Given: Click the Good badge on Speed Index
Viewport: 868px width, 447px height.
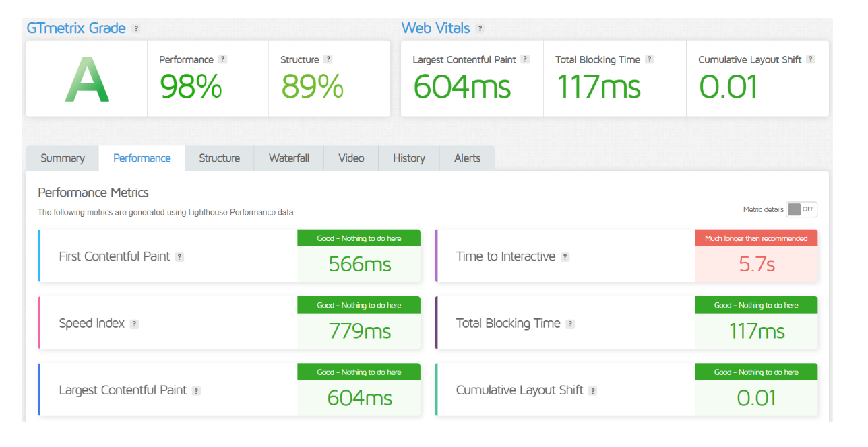Looking at the screenshot, I should 359,305.
